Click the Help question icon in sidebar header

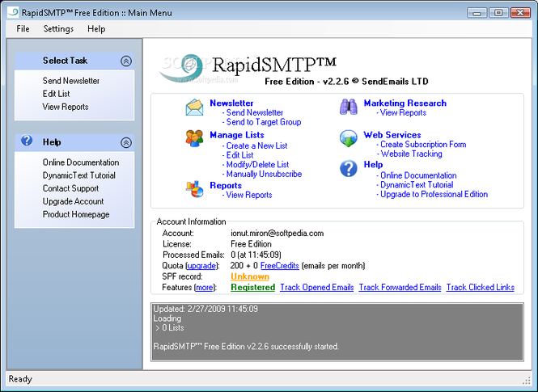[27, 141]
